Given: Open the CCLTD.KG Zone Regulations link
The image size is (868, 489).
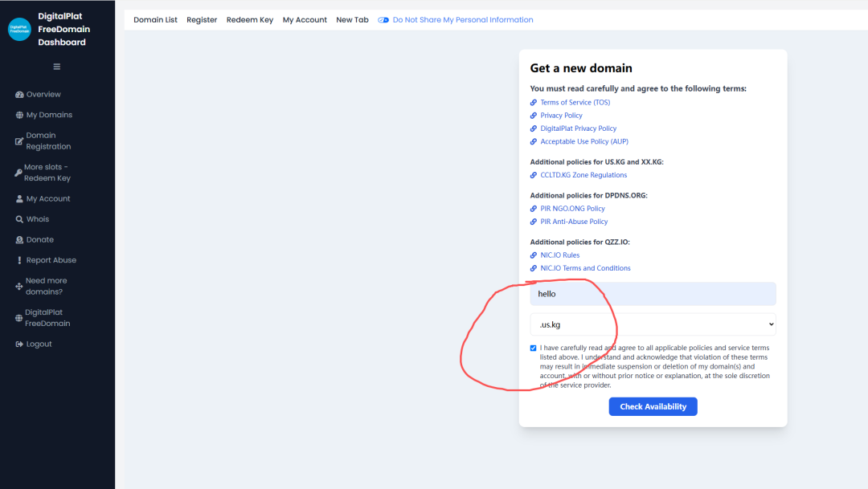Looking at the screenshot, I should click(x=583, y=175).
